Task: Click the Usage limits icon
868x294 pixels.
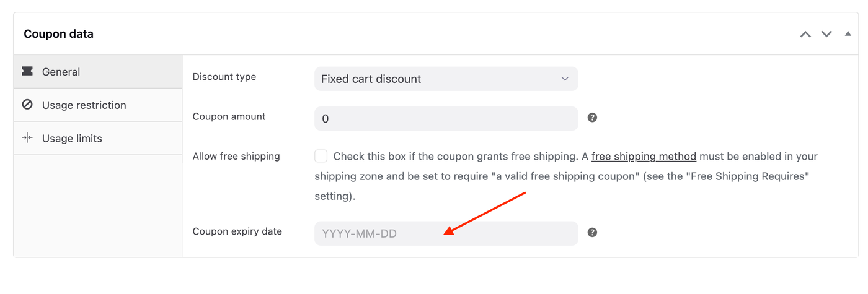Action: point(27,138)
